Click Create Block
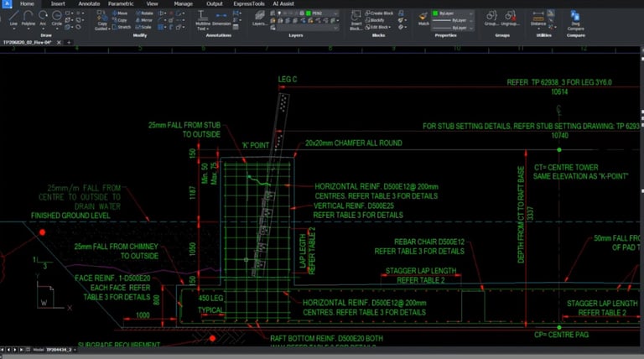Image resolution: width=644 pixels, height=359 pixels. pyautogui.click(x=379, y=13)
